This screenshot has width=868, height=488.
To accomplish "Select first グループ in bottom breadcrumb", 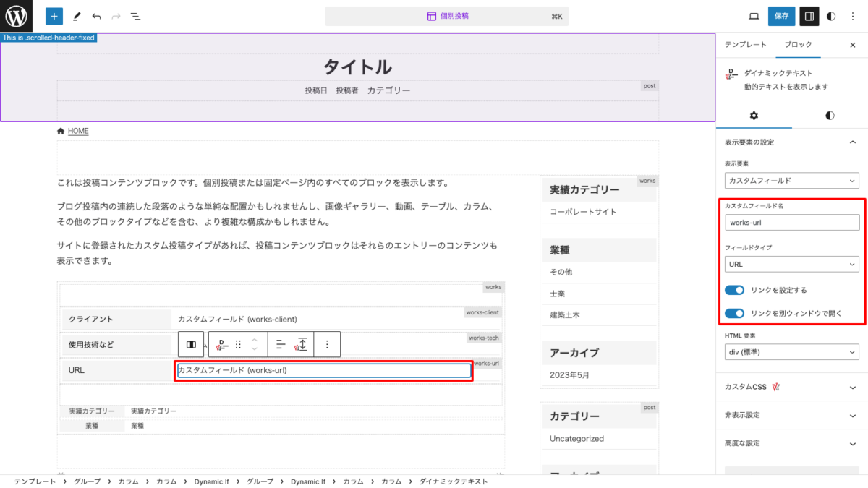I will pyautogui.click(x=88, y=481).
